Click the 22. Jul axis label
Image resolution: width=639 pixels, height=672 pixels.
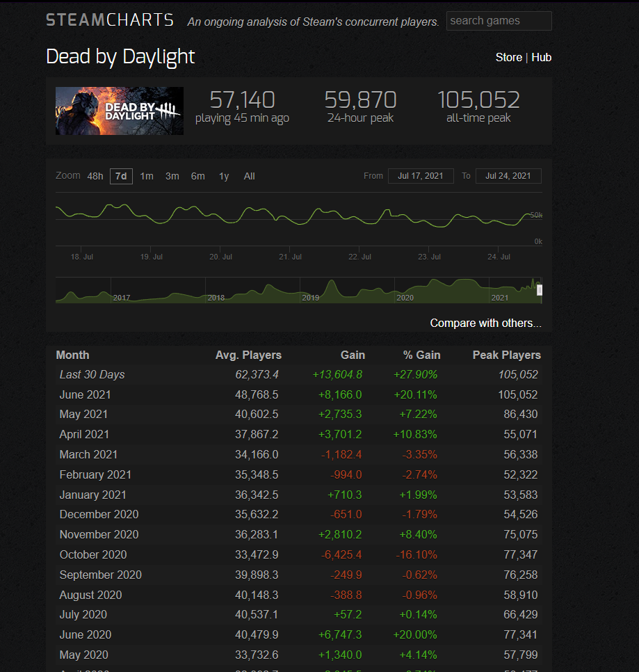359,257
